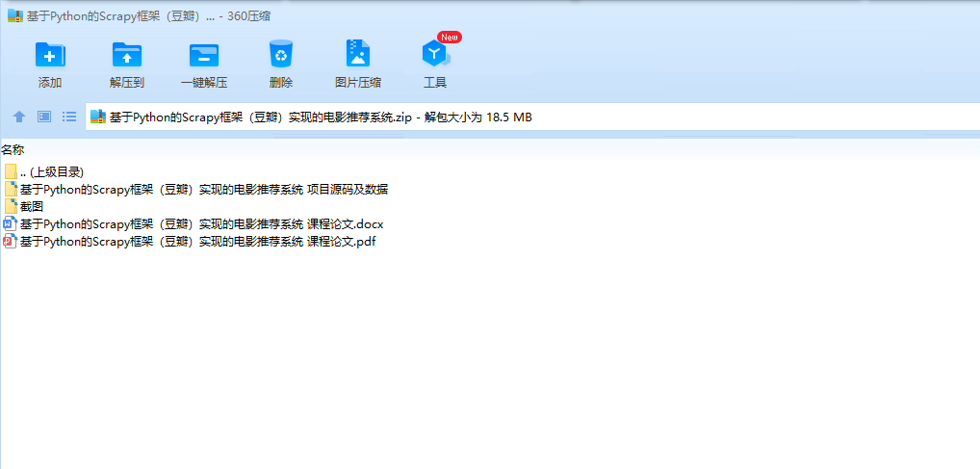
Task: Click the red New badge
Action: (x=450, y=37)
